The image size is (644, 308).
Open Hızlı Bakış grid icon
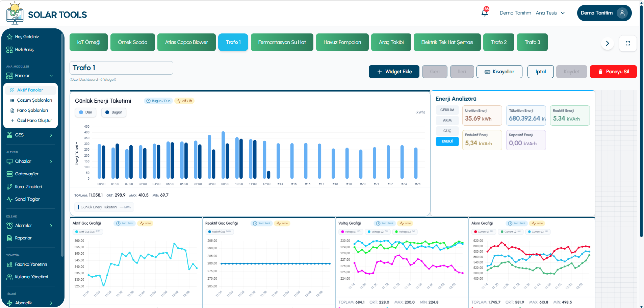[x=9, y=50]
